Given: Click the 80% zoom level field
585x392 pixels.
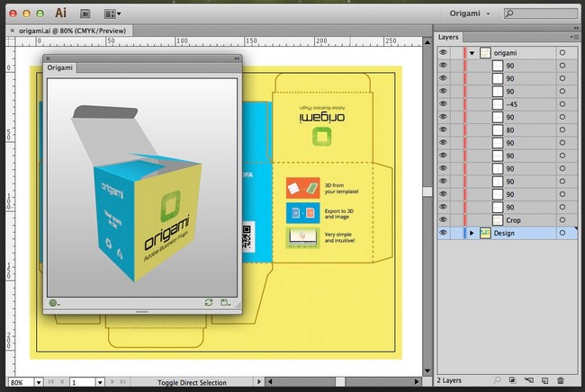Looking at the screenshot, I should pos(22,382).
